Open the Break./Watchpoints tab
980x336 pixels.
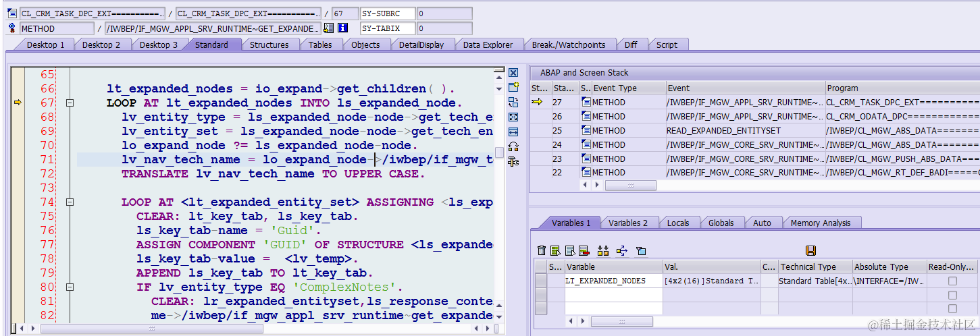point(569,45)
